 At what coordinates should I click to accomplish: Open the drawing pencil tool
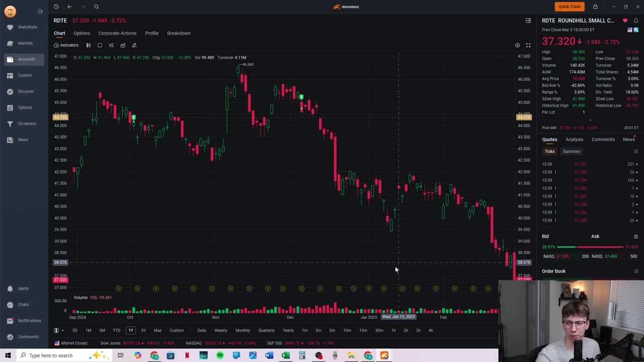pyautogui.click(x=134, y=45)
